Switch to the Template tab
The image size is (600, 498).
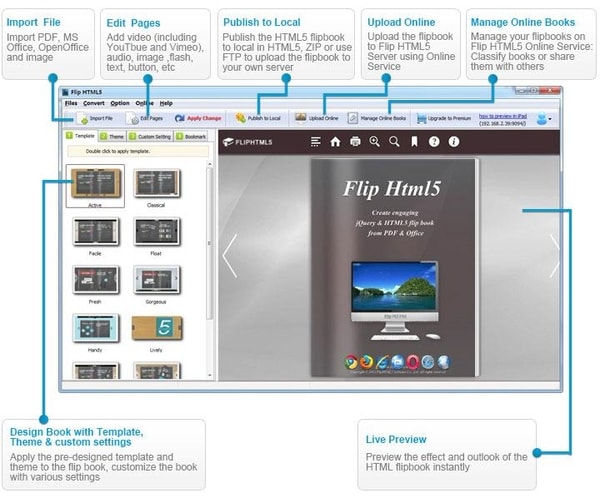click(80, 136)
